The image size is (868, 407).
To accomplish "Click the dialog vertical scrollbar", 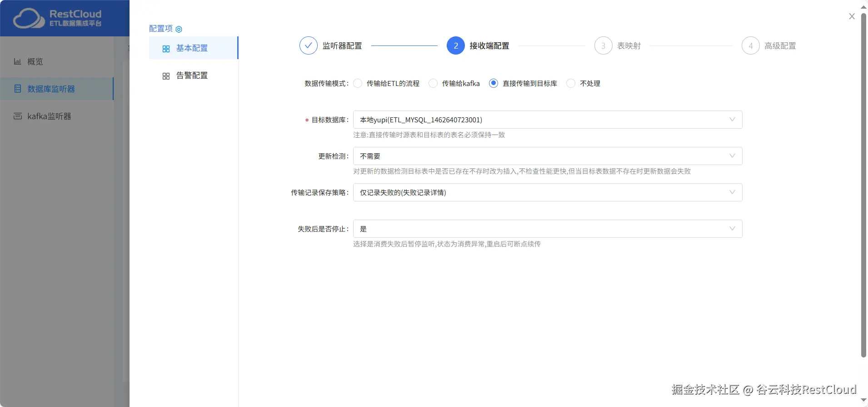I will click(863, 185).
